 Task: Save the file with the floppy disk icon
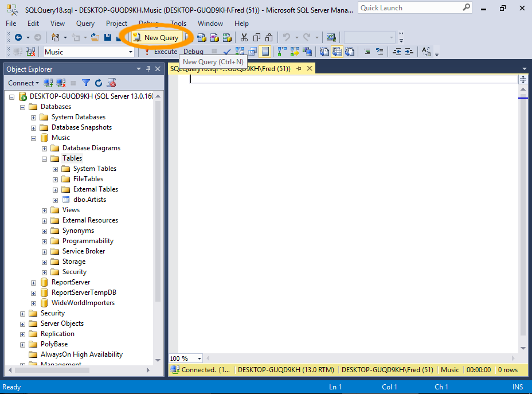(x=109, y=37)
